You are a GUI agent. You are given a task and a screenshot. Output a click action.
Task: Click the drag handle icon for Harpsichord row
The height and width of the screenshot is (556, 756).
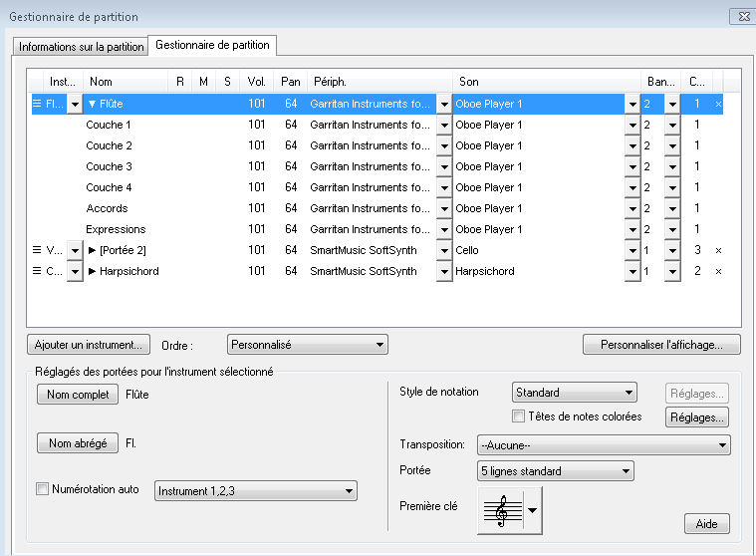tap(38, 271)
